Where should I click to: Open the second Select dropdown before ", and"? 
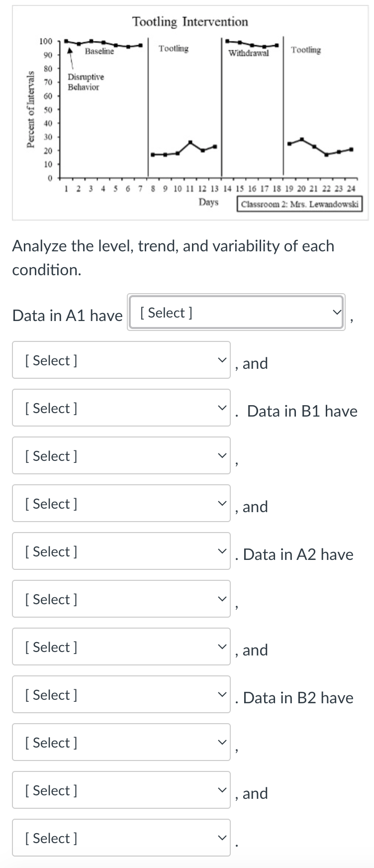pos(121,360)
